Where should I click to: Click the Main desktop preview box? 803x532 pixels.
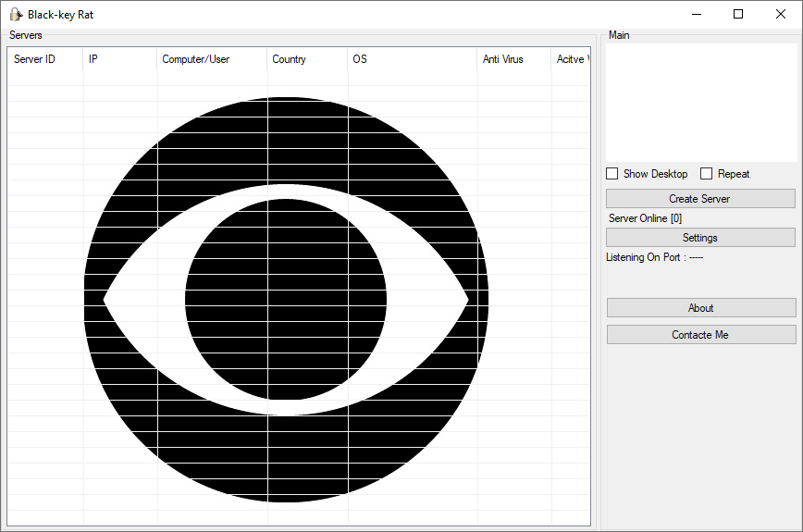point(700,102)
